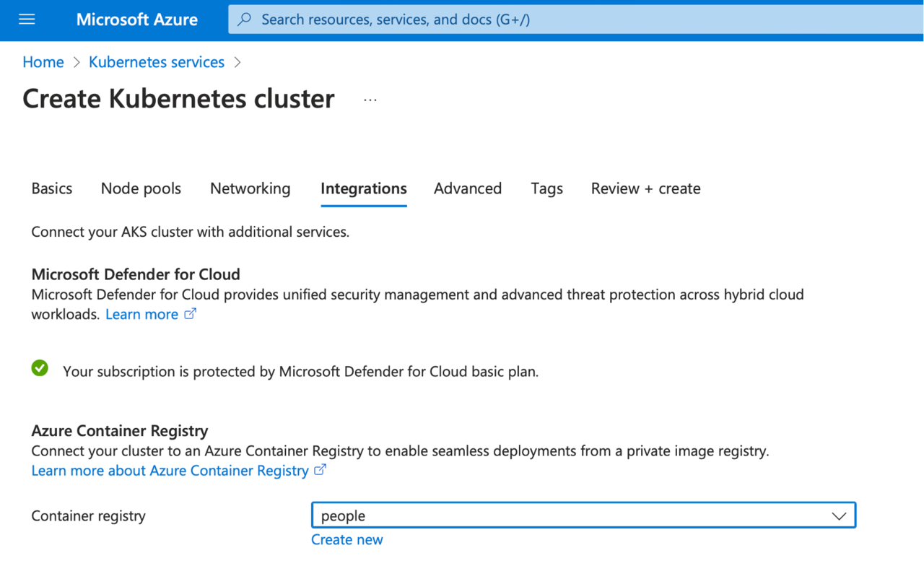Open Learn more about Azure Container Registry
Screen dimensions: 924x566
[x=170, y=471]
